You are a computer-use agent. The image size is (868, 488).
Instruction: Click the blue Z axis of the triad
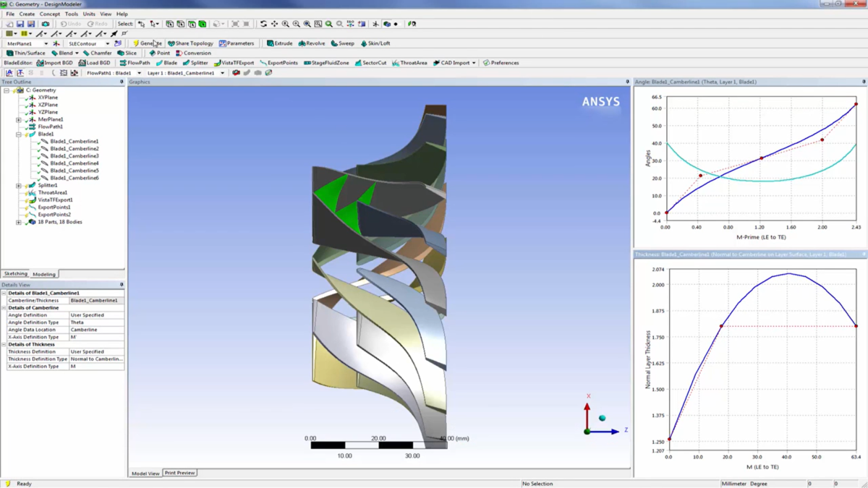606,432
